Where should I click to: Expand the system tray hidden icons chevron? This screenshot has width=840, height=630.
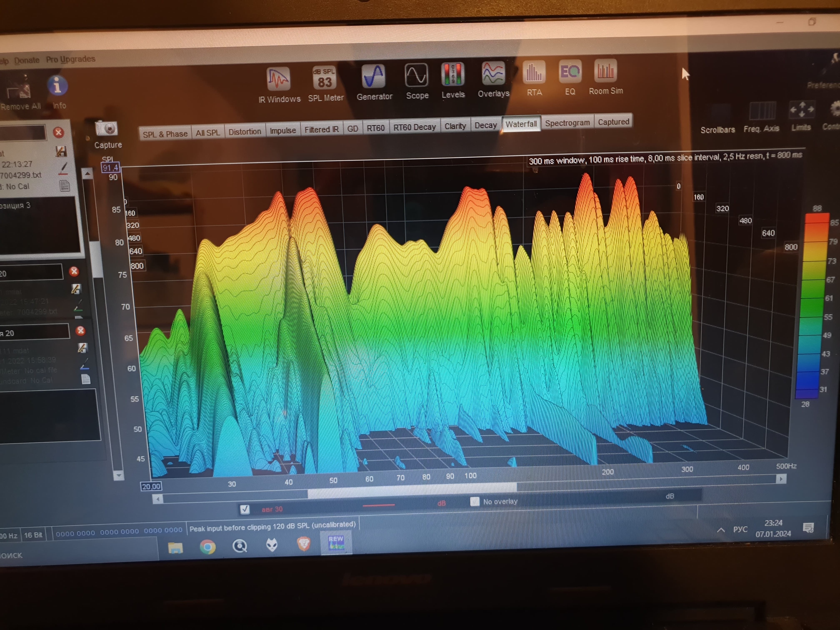tap(720, 530)
